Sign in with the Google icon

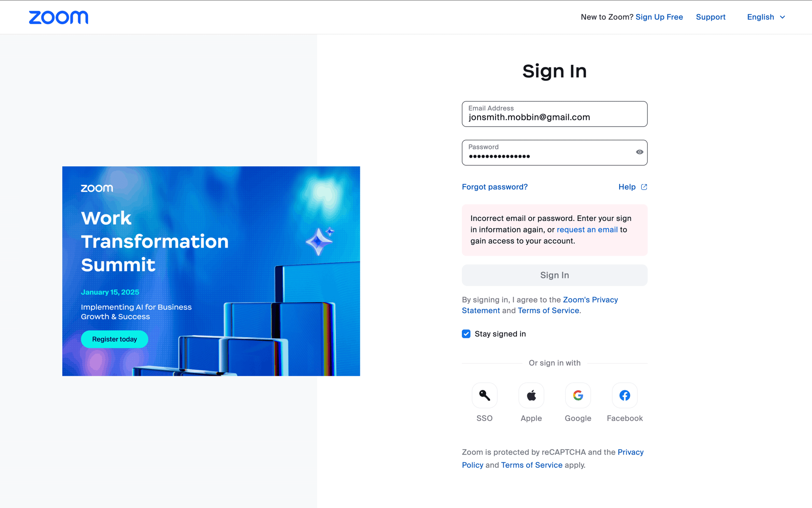click(x=578, y=395)
